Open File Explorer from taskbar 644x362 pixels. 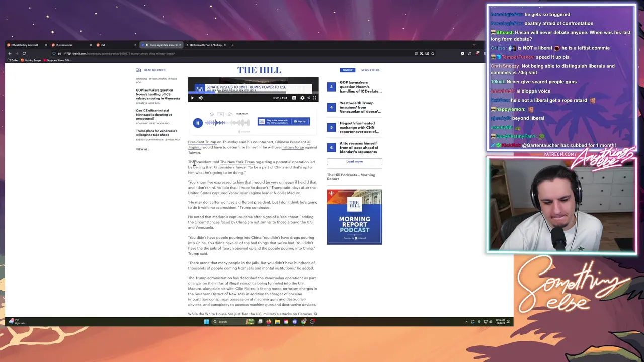[277, 322]
